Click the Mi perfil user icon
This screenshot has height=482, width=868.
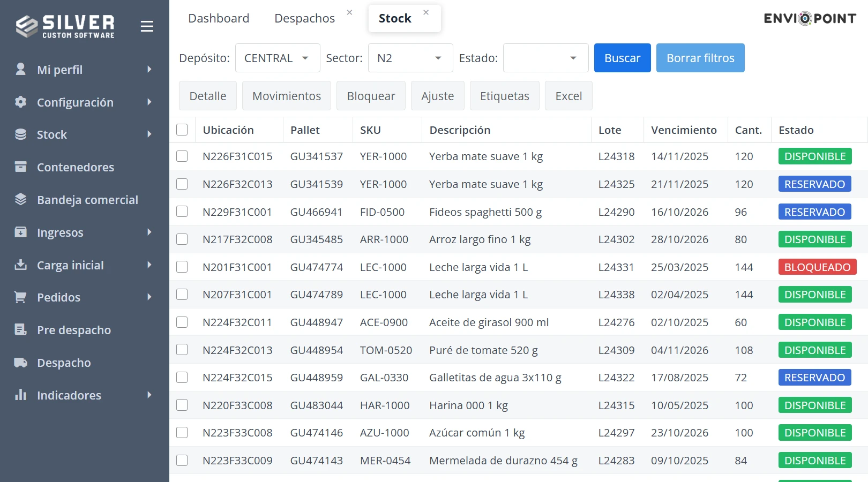(x=20, y=69)
